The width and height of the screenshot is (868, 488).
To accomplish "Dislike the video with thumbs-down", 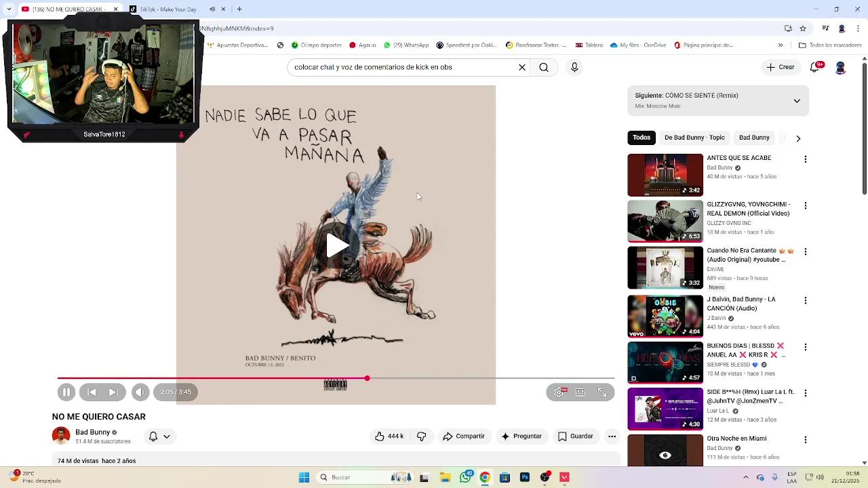I will click(421, 436).
